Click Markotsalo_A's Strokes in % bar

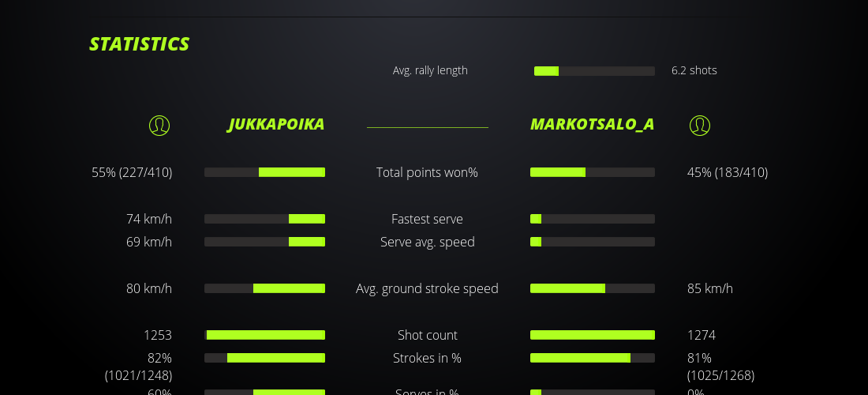592,358
